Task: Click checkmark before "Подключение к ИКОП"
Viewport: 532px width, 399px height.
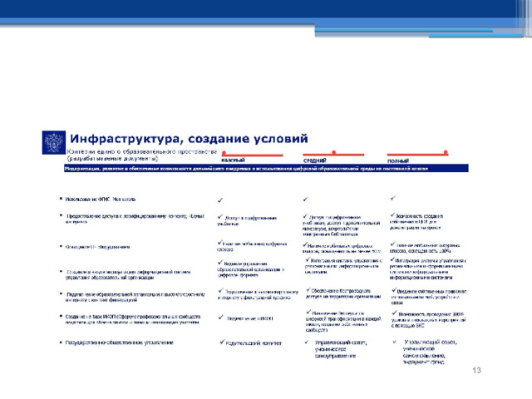Action: [x=221, y=318]
